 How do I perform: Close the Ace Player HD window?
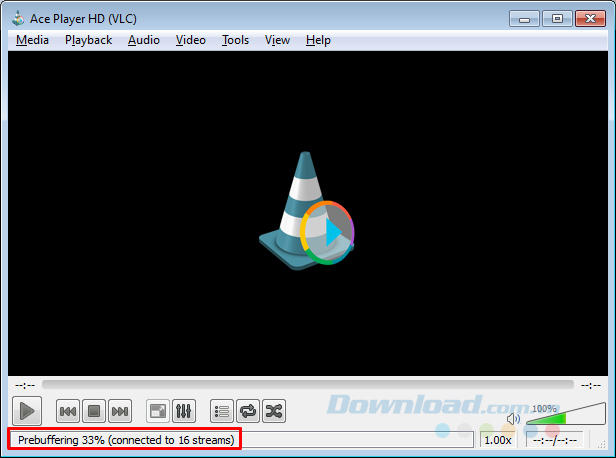point(590,19)
